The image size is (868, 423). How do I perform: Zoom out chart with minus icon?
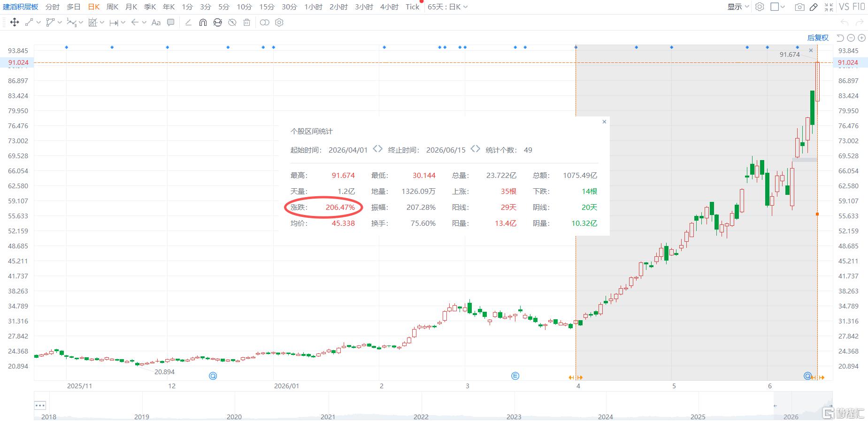(851, 38)
